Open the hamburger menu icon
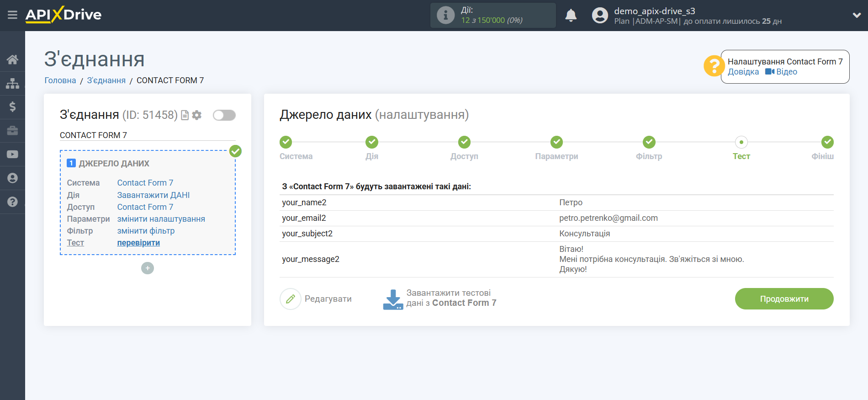This screenshot has width=868, height=400. [x=12, y=15]
